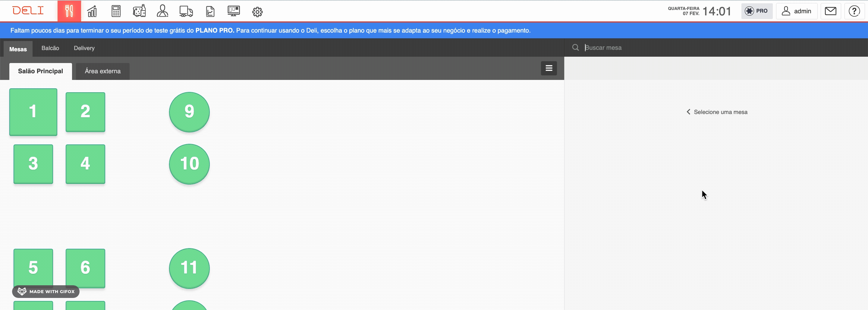The width and height of the screenshot is (868, 310).
Task: Open the bar chart sales statistics icon
Action: click(x=92, y=11)
